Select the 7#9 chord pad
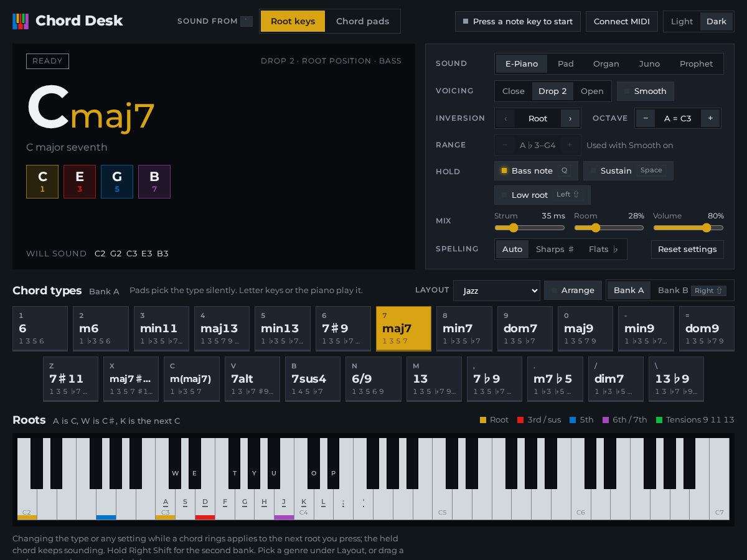Viewport: 747px width, 560px height. pos(343,329)
